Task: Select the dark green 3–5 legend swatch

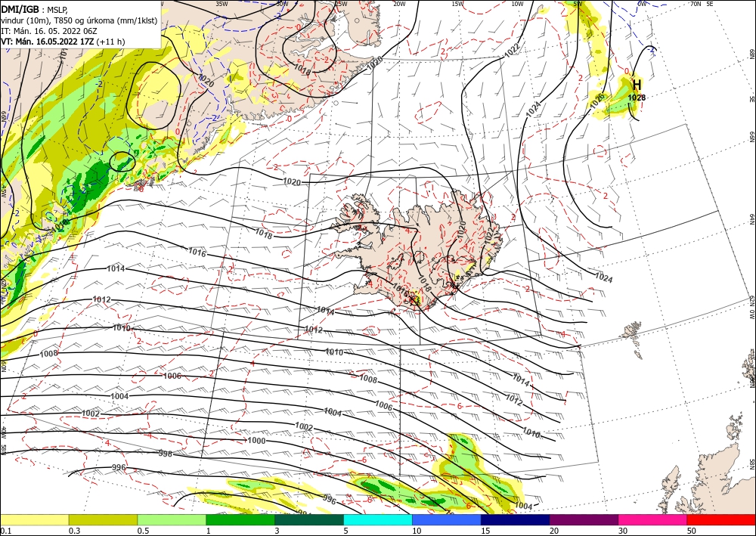Action: pos(309,519)
